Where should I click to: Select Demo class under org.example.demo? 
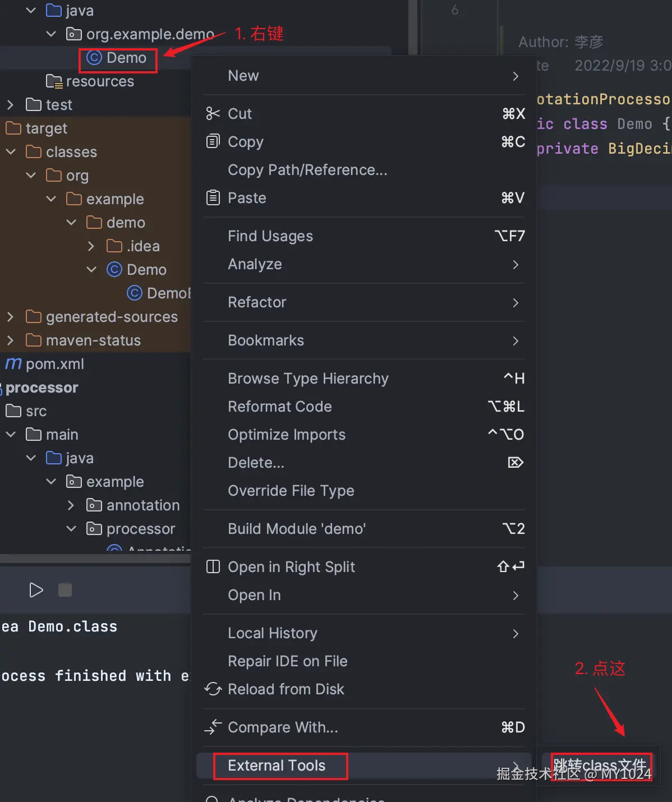click(x=126, y=58)
